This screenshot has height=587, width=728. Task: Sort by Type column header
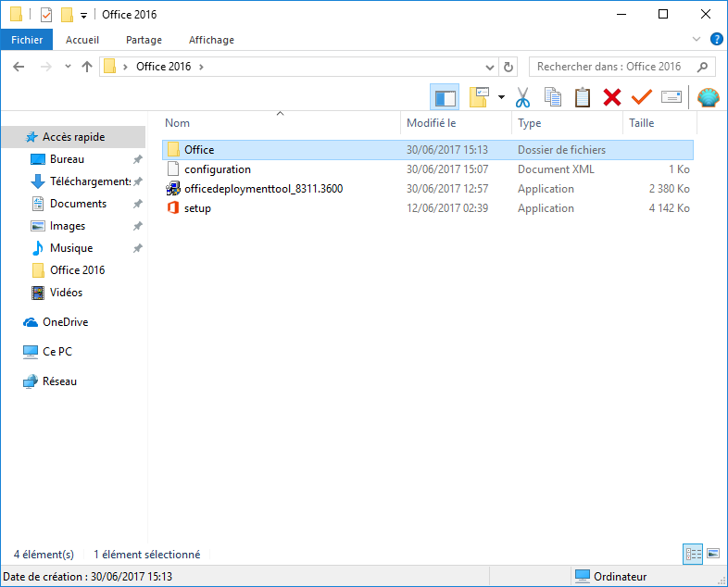point(567,123)
